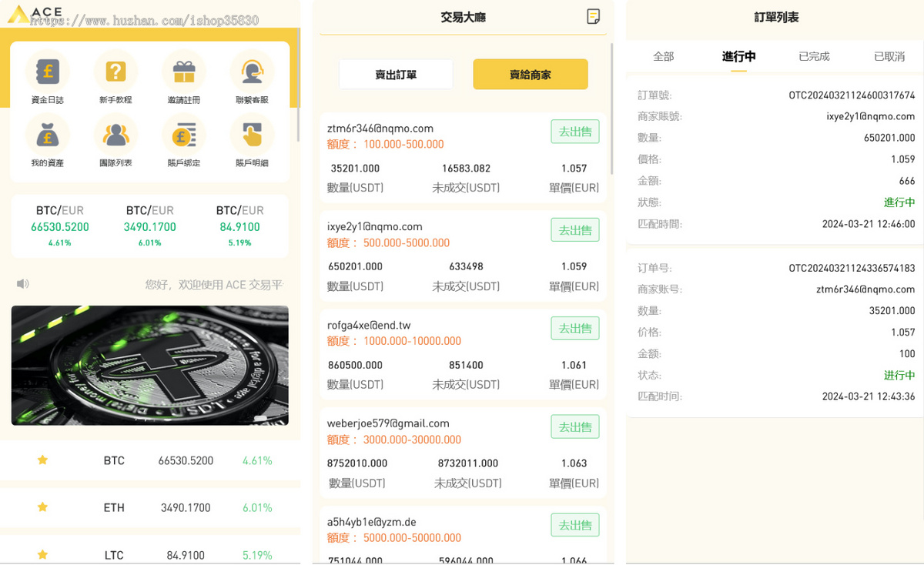Screen dimensions: 924x565
Task: Open the 邀請註冊 invite gift icon
Action: (184, 72)
